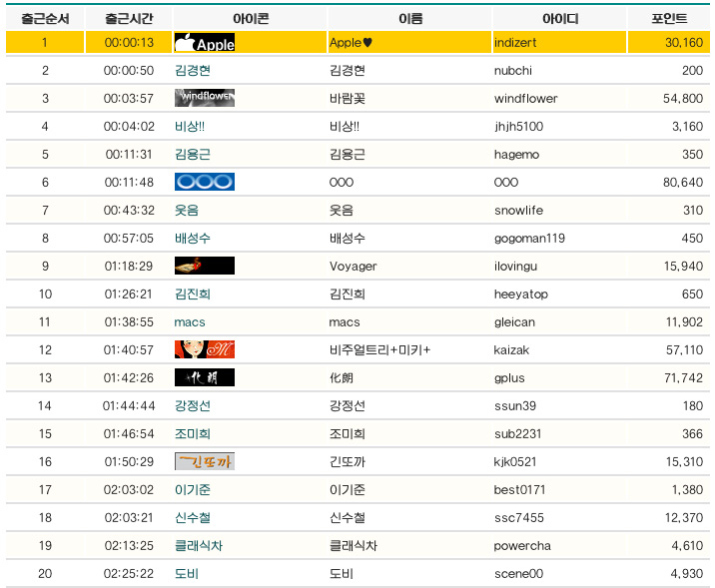Click the 출근시간 column header

(128, 19)
